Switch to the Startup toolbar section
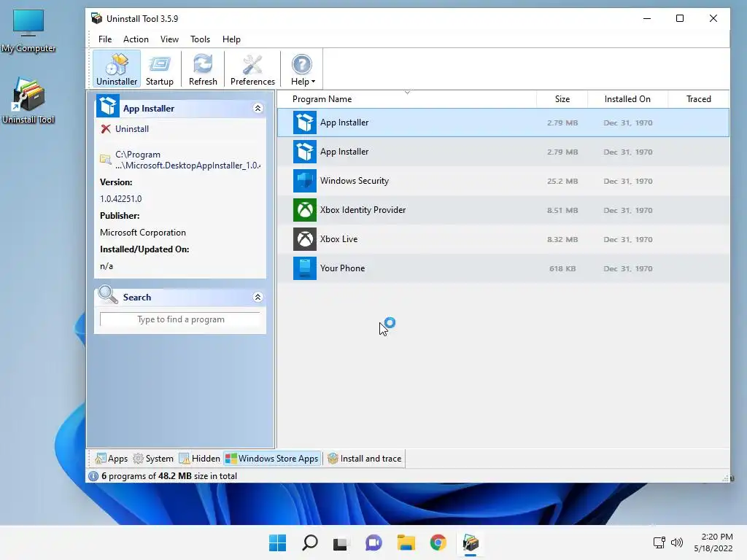 (160, 69)
